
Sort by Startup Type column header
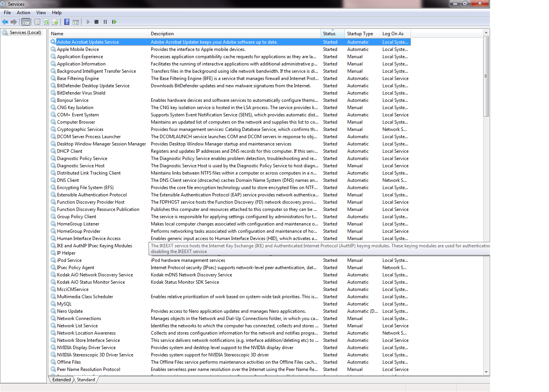(x=362, y=34)
